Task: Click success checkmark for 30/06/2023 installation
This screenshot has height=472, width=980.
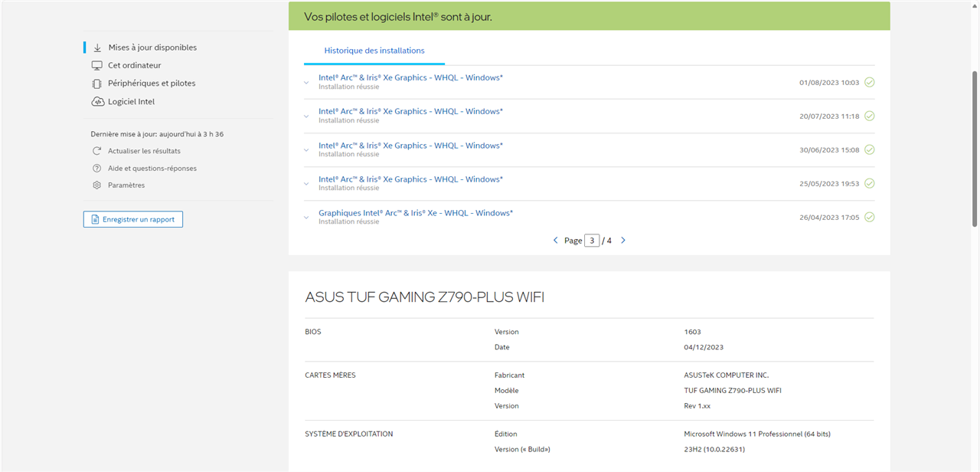Action: [x=870, y=150]
